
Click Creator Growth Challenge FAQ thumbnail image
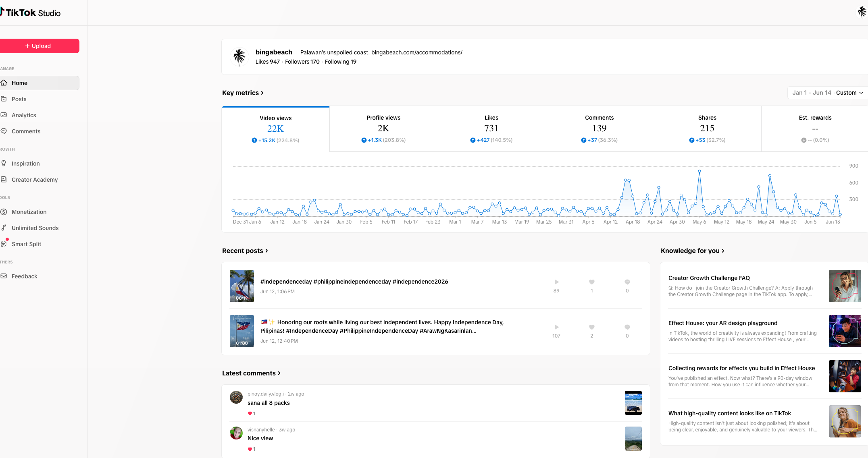(x=845, y=286)
